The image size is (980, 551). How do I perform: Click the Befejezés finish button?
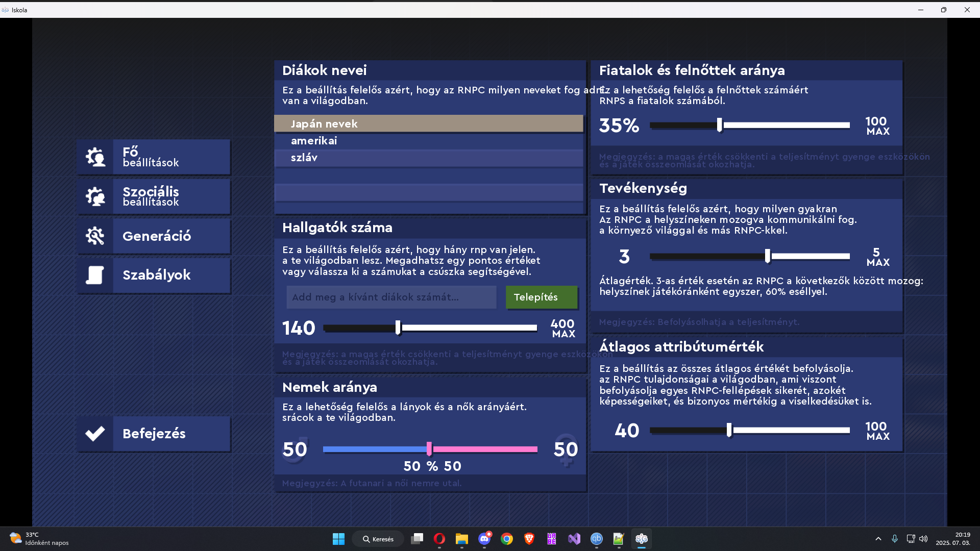coord(171,434)
